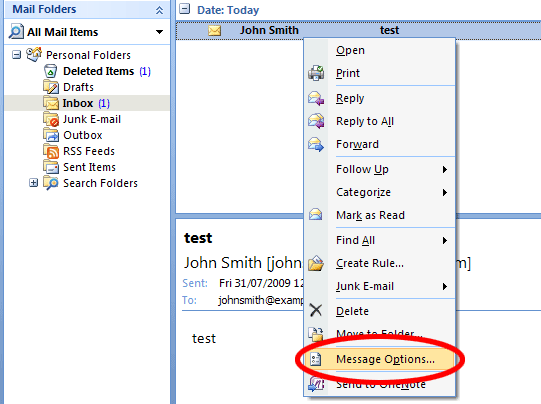Click the Junk E-mail folder icon
Screen dimensions: 541x404
(51, 119)
